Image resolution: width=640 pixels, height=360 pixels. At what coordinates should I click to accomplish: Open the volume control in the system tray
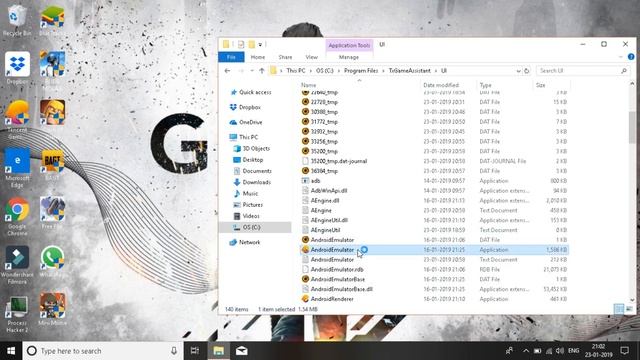click(560, 351)
